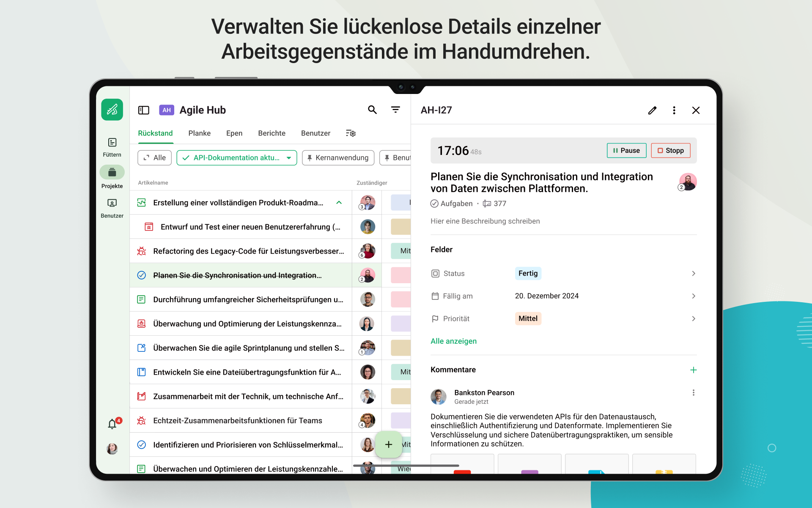Click the pink color label on Durchführung row

pyautogui.click(x=401, y=299)
